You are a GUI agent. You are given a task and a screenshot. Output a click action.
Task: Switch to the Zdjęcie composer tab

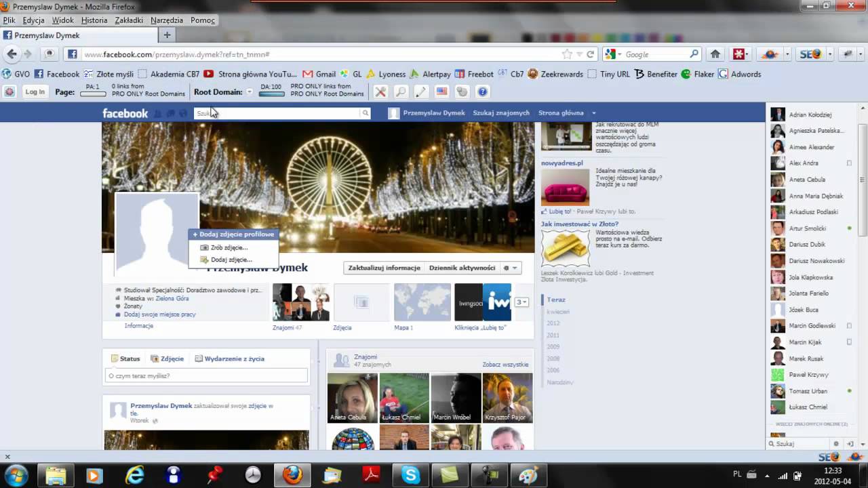(x=167, y=359)
